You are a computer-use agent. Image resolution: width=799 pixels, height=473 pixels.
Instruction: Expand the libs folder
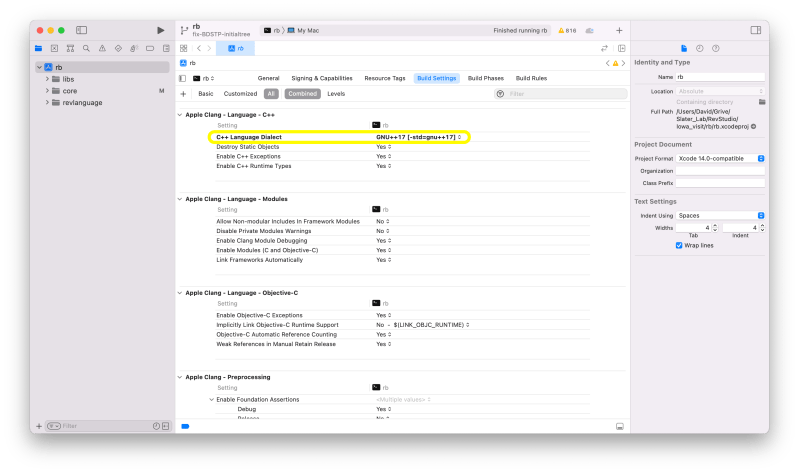pos(47,79)
